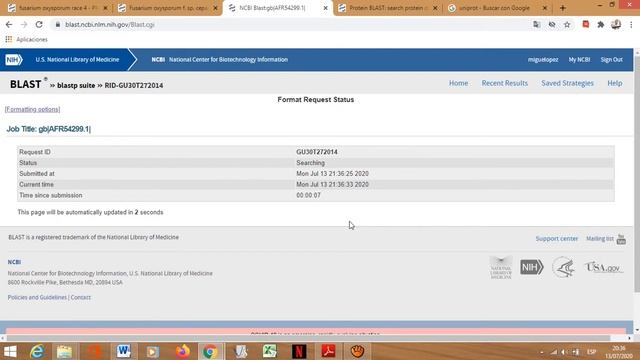Open File Explorer from taskbar
Screen dimensions: 640x360
64,351
